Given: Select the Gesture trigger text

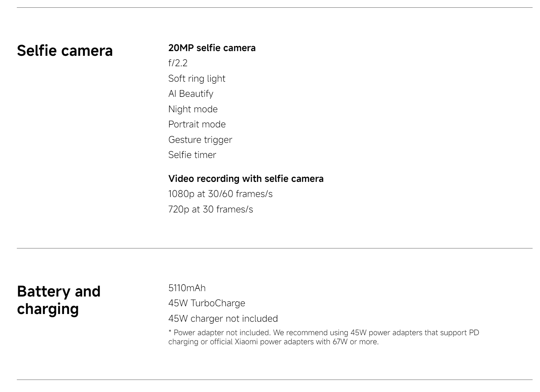Looking at the screenshot, I should pos(200,140).
